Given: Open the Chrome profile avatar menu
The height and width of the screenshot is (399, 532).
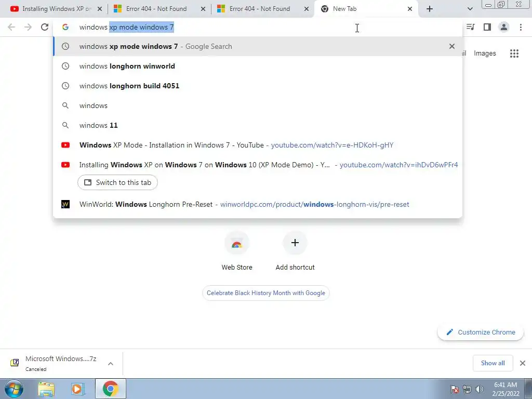Looking at the screenshot, I should [x=504, y=27].
